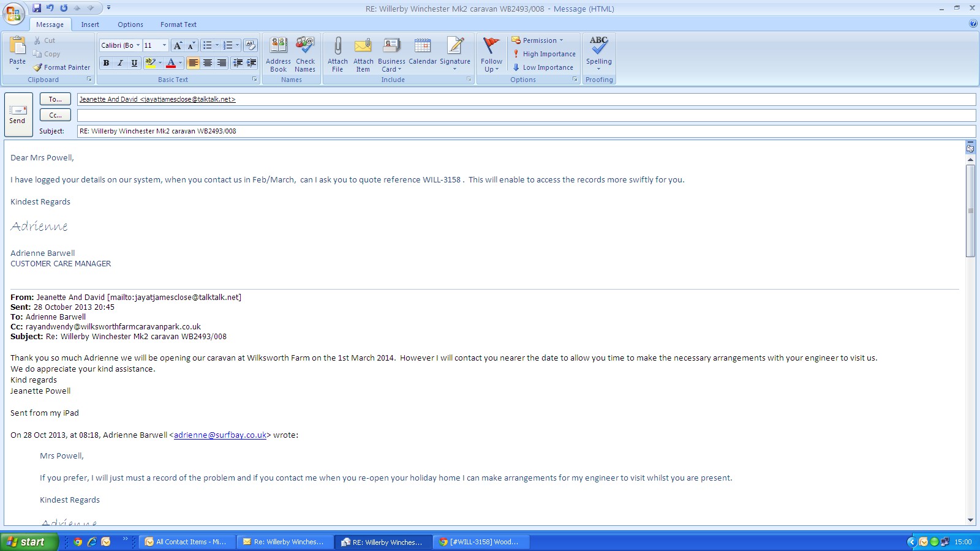
Task: Switch to the Insert tab
Action: [x=90, y=24]
